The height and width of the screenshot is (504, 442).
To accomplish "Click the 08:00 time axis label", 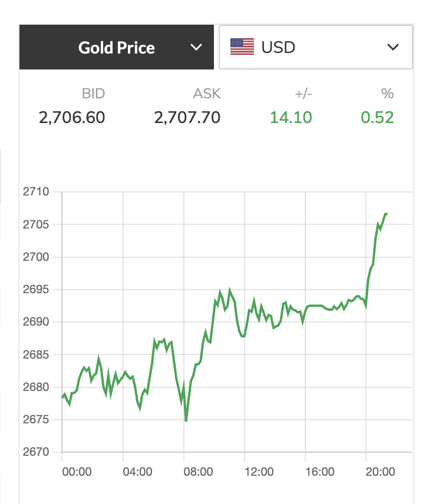I will 198,472.
